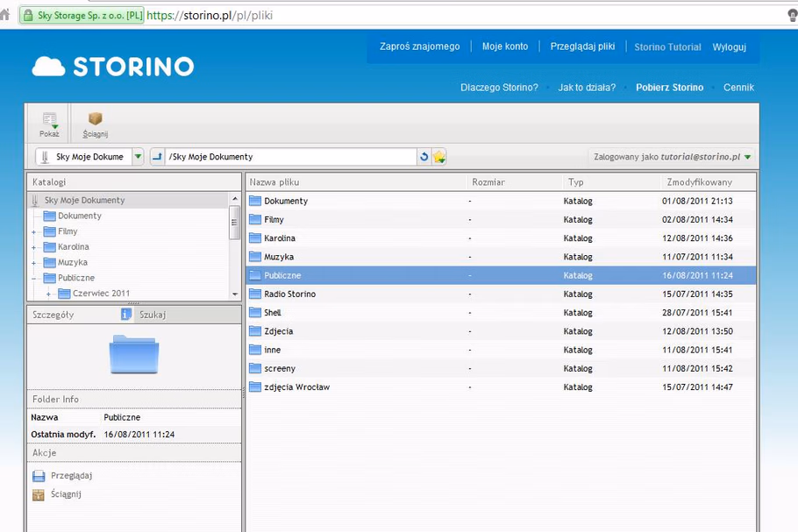The image size is (798, 532).
Task: Collapse the Publiczne folder in tree
Action: [x=34, y=279]
